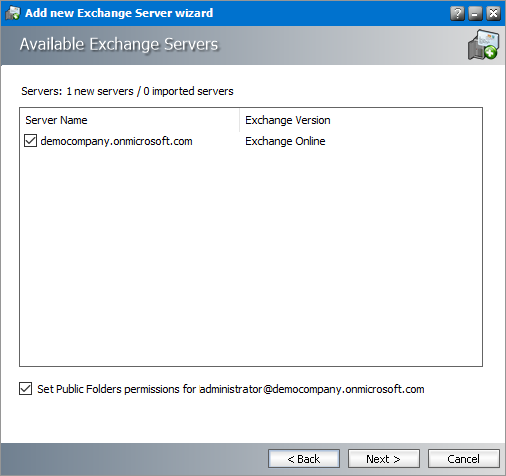Click the Servers count summary text
This screenshot has width=506, height=476.
[127, 91]
